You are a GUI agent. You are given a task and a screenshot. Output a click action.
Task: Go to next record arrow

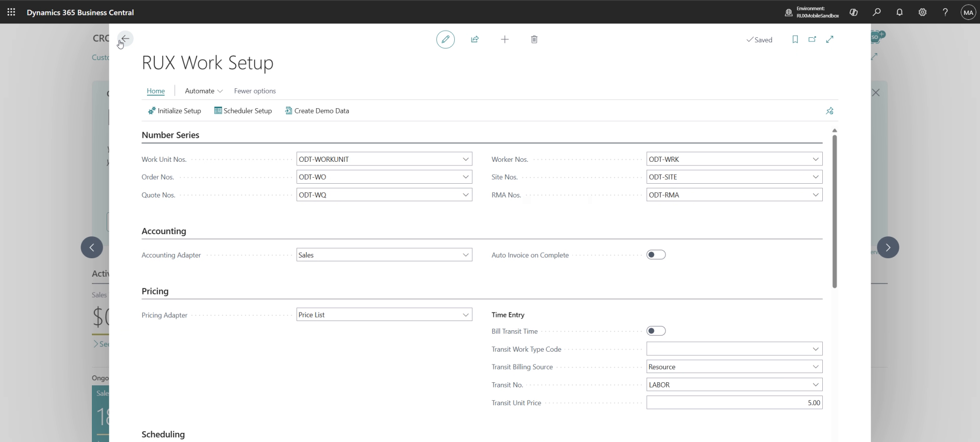pos(888,248)
